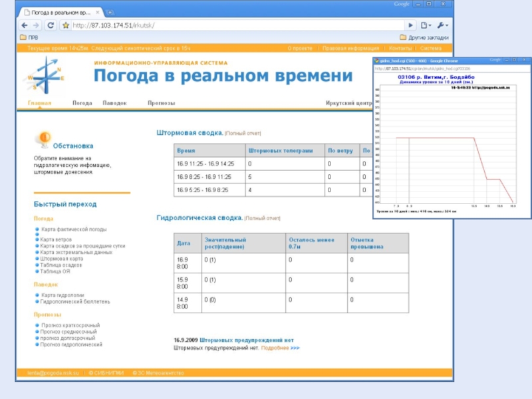Open the full report link next to Штормовая сводка
Screen dimensions: 532x399
click(x=243, y=134)
